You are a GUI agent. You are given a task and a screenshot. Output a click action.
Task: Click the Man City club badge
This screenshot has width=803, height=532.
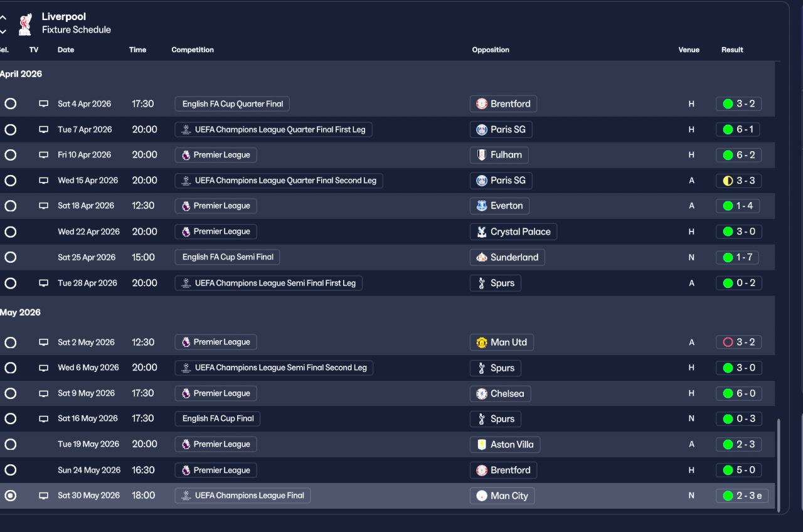[482, 496]
